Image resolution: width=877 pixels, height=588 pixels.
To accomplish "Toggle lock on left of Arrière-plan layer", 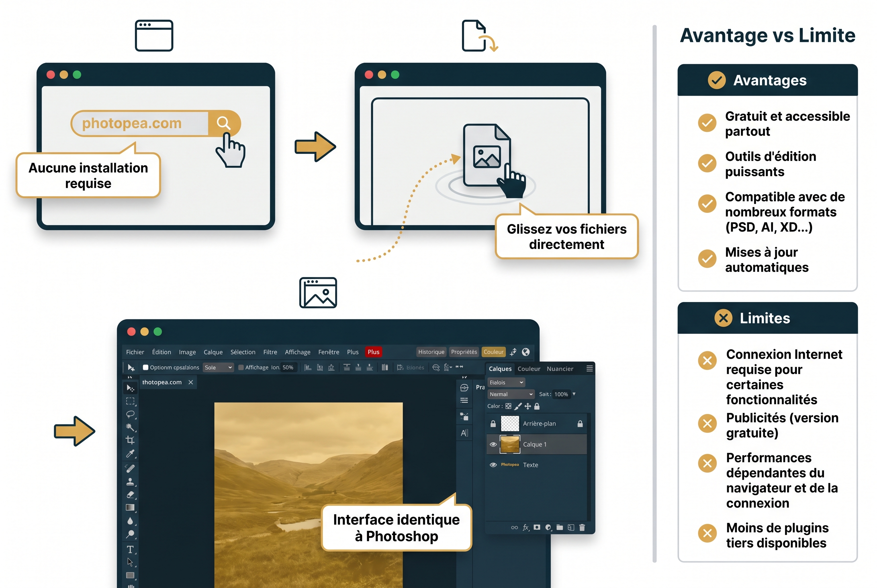I will click(x=493, y=424).
